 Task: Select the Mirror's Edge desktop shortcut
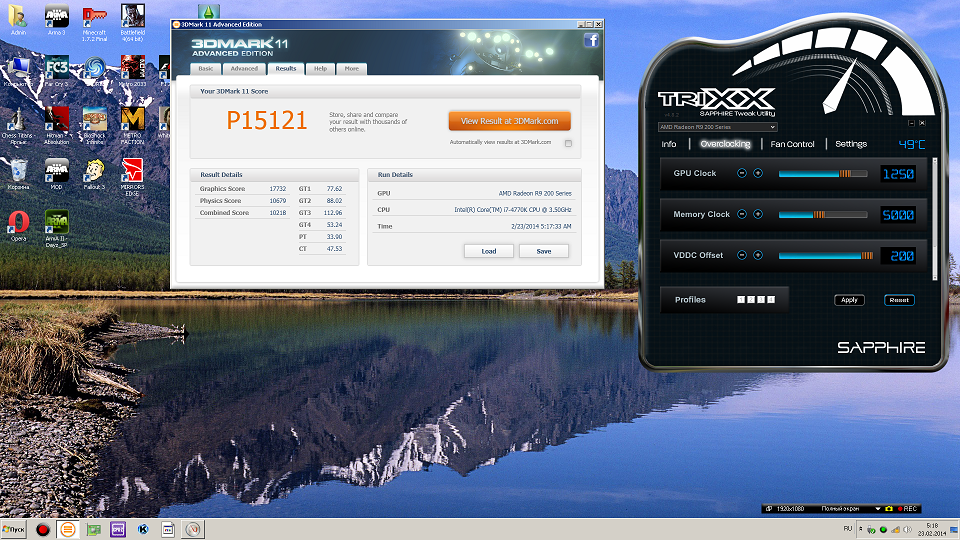133,177
